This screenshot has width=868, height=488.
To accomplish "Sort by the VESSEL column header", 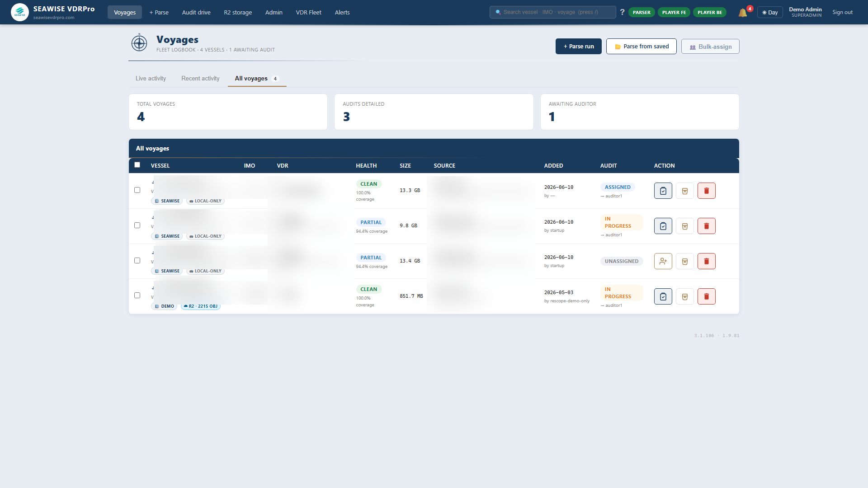I will (160, 166).
